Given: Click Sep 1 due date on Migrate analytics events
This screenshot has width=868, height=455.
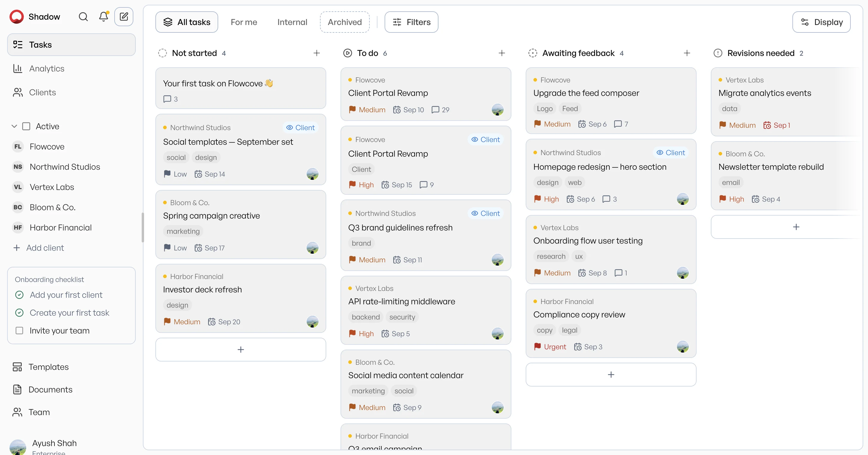Looking at the screenshot, I should click(x=777, y=125).
